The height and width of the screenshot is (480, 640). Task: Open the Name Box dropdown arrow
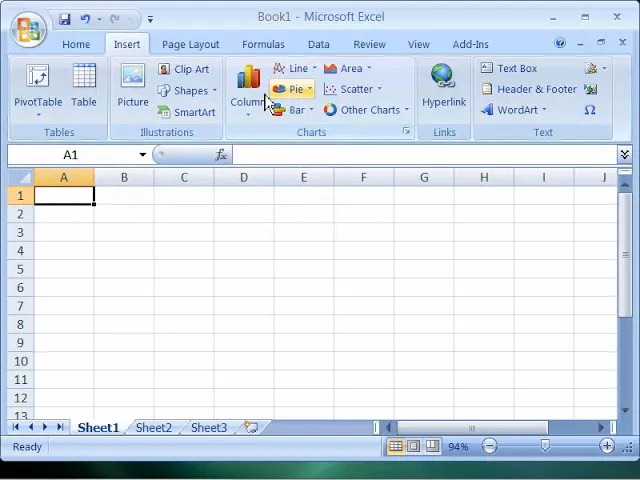[x=142, y=155]
